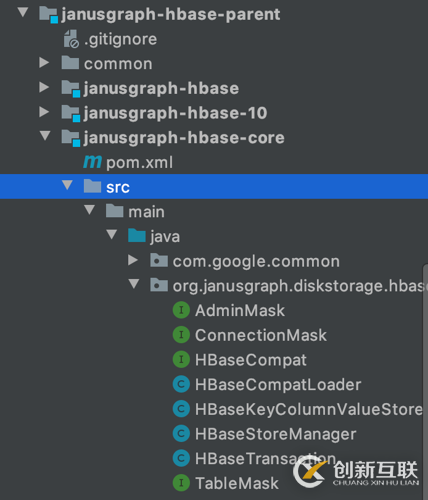428x500 pixels.
Task: Click the TableMask interface icon
Action: coord(181,483)
